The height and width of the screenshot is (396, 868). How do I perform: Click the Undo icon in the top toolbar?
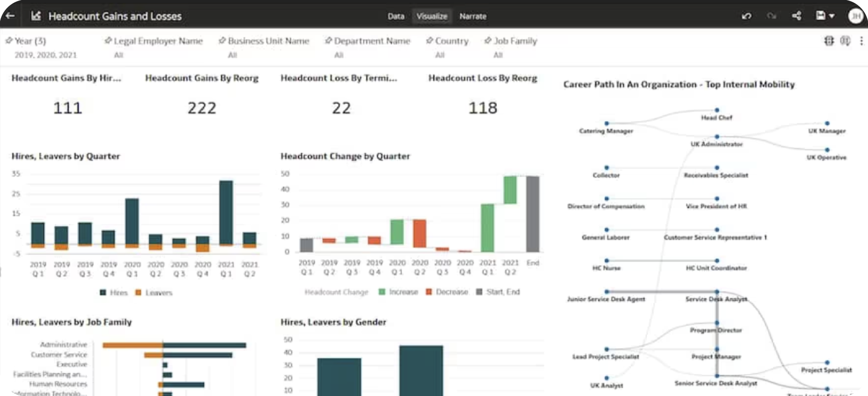[x=747, y=16]
